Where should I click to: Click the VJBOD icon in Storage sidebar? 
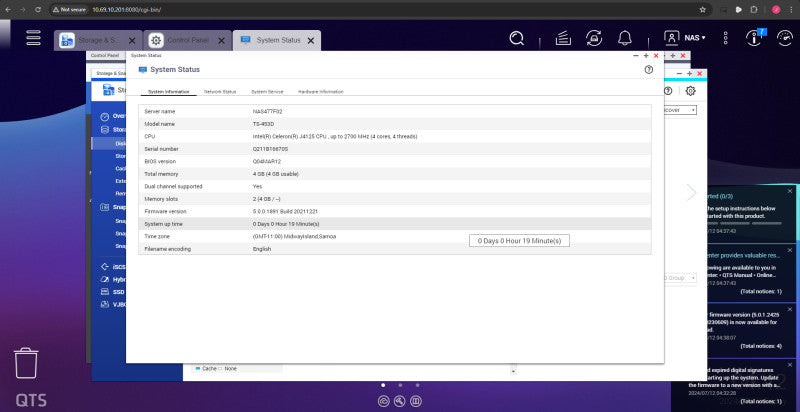pos(105,304)
